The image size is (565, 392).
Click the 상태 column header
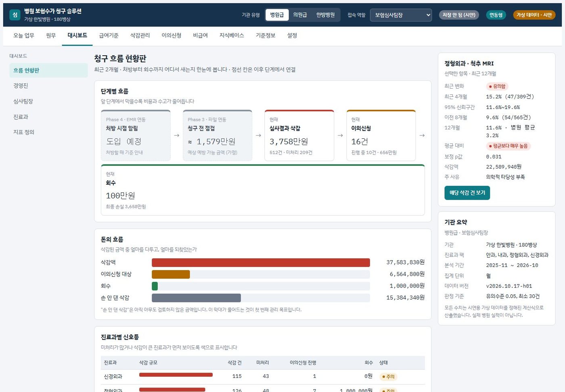[383, 363]
